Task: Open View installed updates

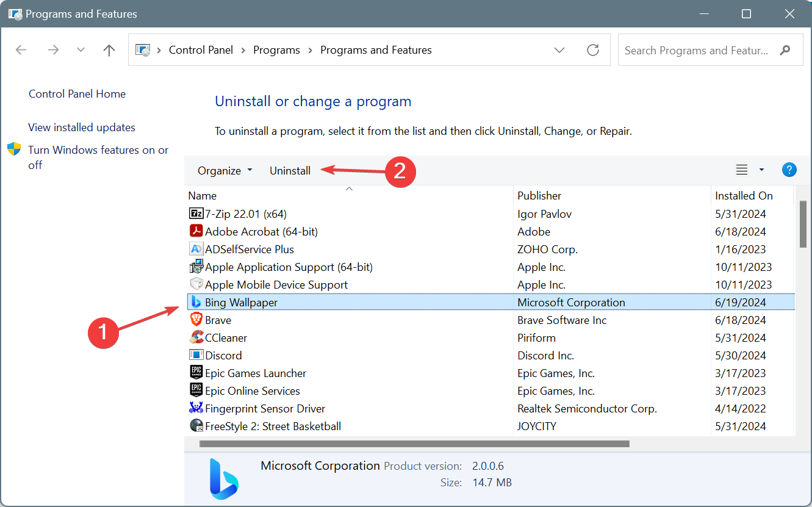Action: point(82,128)
